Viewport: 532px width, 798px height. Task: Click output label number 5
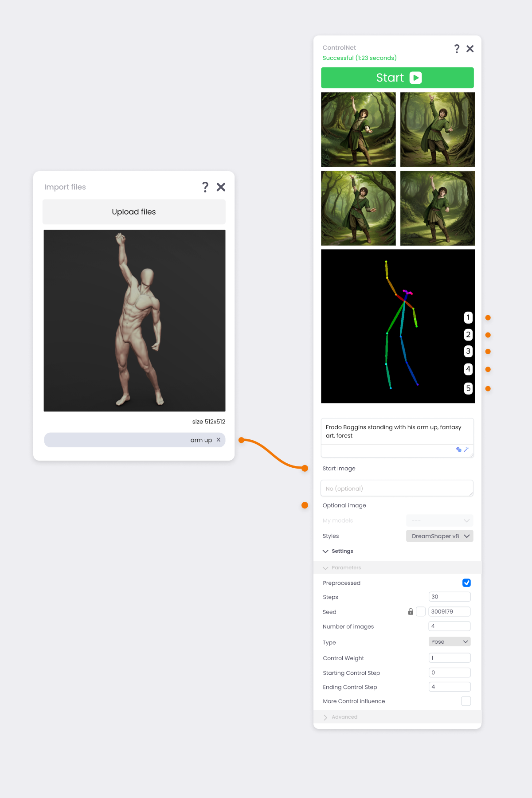pyautogui.click(x=468, y=388)
